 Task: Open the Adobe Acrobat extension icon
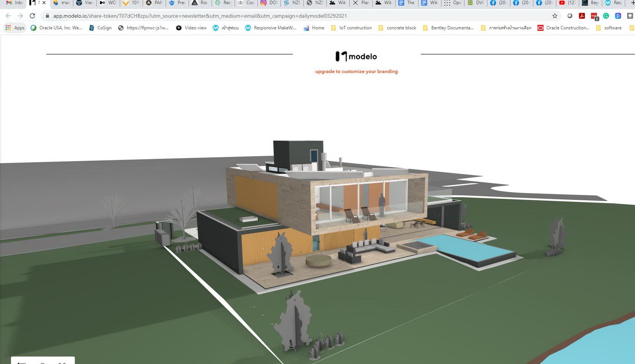(x=582, y=16)
